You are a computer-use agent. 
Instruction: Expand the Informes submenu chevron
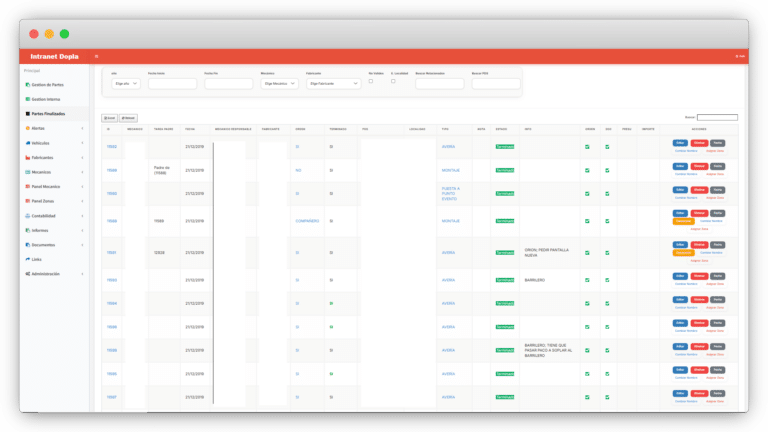(82, 230)
